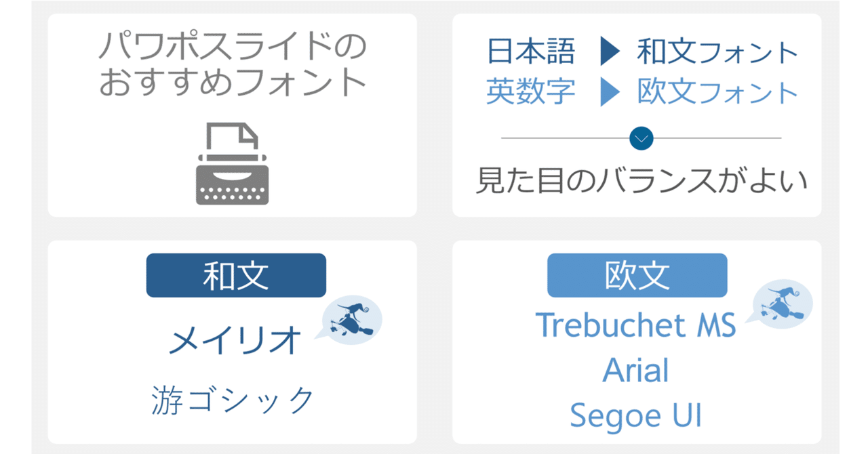This screenshot has width=868, height=454.
Task: Choose the メイリオ font name
Action: [235, 339]
